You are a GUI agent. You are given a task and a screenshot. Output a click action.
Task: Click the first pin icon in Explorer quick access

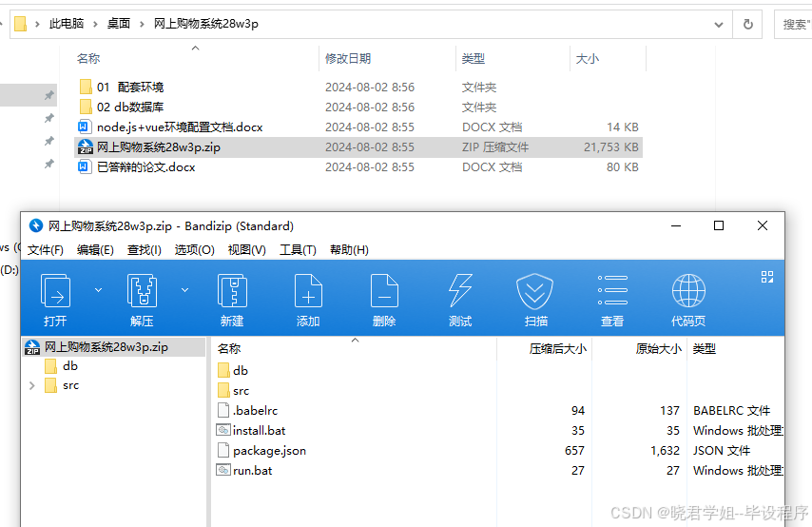pos(49,95)
